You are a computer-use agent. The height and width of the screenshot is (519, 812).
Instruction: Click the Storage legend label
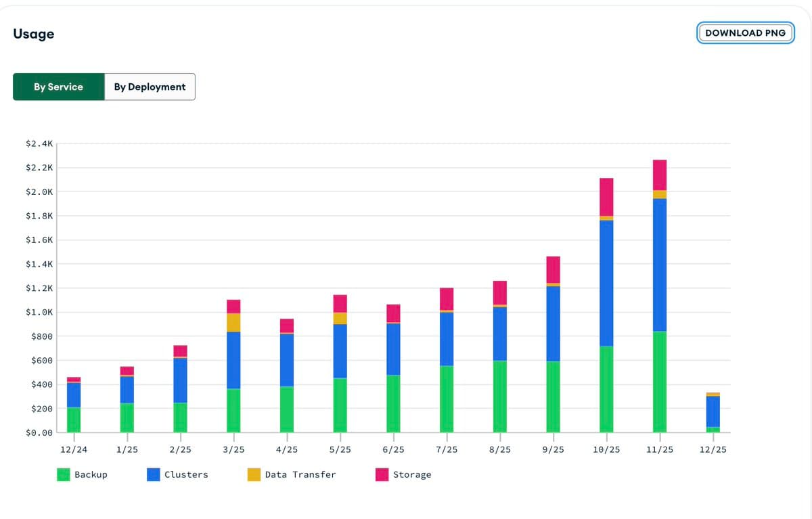click(x=412, y=474)
